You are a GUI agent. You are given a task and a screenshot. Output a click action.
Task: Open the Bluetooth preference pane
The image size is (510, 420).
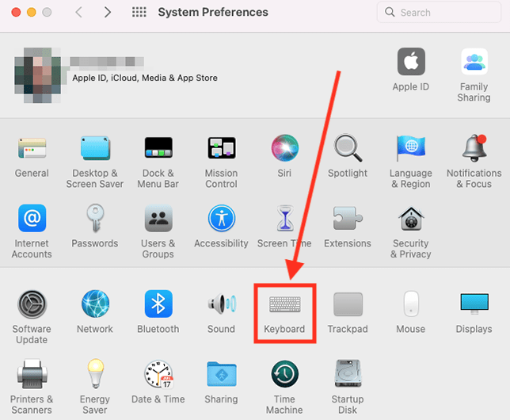[158, 306]
